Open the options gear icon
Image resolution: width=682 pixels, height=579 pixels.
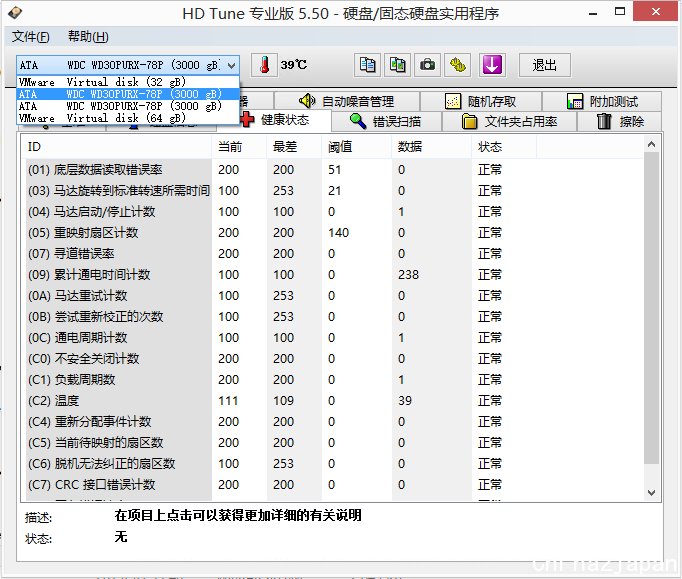[x=458, y=65]
